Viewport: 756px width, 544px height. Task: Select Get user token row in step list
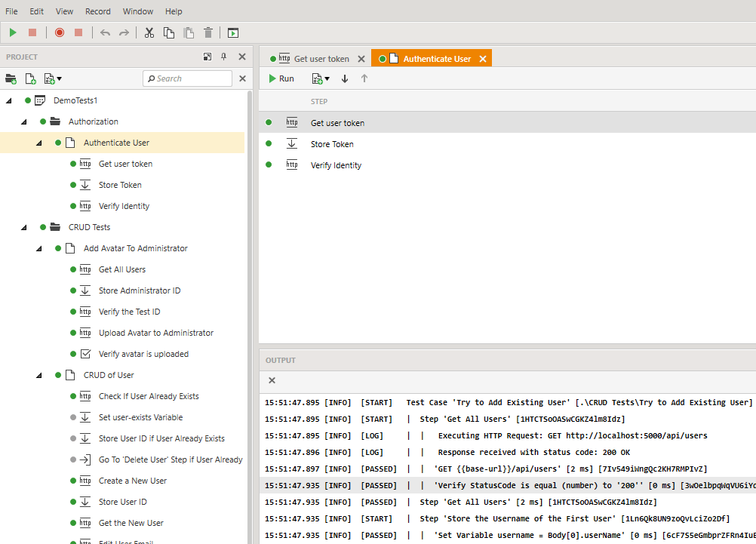tap(507, 122)
